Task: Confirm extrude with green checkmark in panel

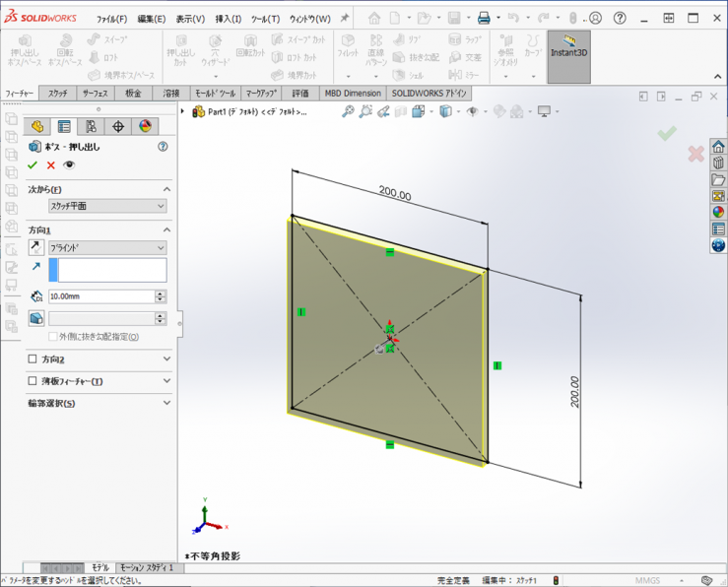Action: point(33,164)
